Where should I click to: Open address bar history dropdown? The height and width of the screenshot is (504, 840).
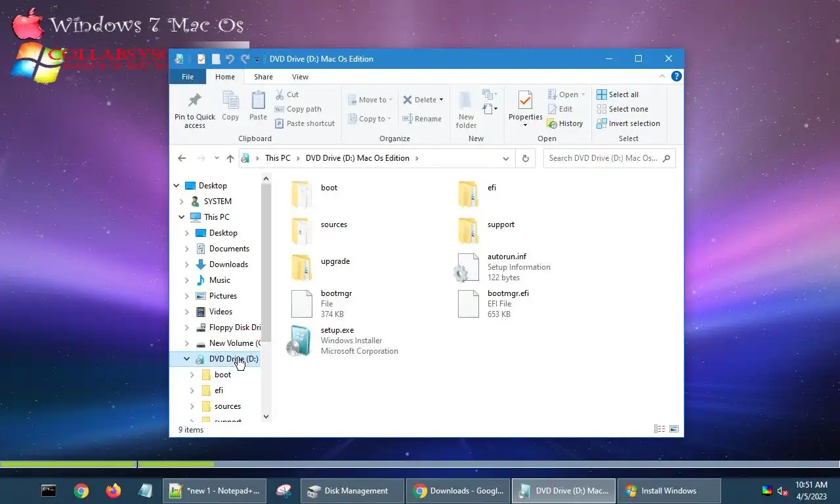(x=505, y=158)
